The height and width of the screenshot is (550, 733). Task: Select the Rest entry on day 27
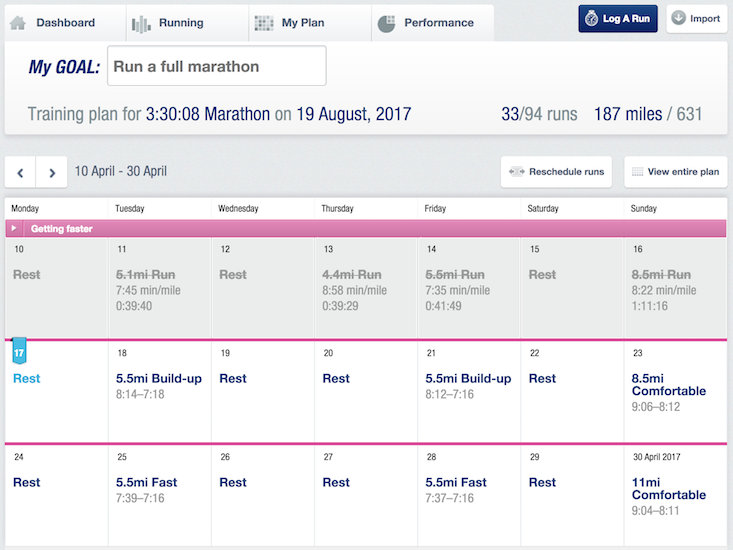coord(336,482)
